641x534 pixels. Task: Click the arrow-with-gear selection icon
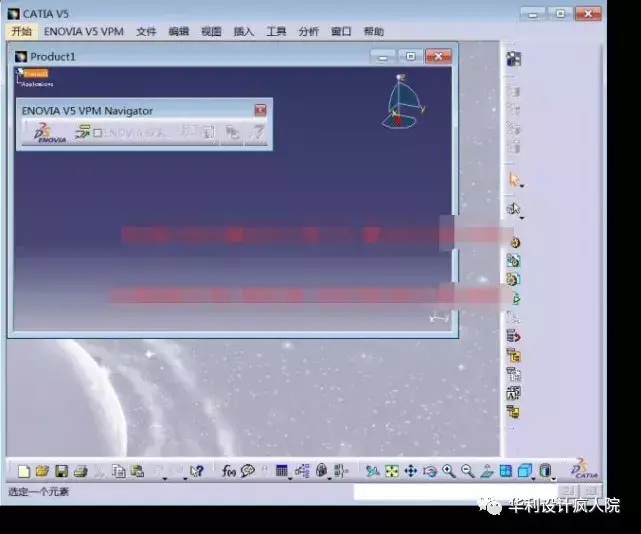click(x=513, y=209)
